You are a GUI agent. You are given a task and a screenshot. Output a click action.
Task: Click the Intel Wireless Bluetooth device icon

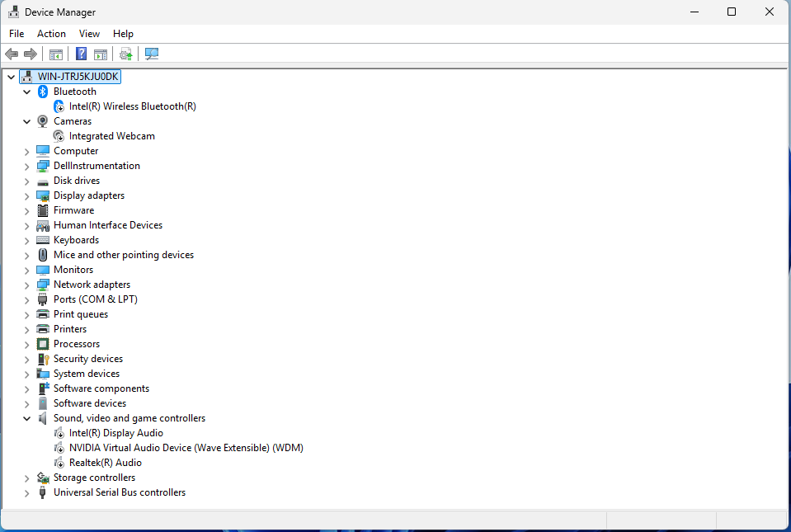(59, 106)
